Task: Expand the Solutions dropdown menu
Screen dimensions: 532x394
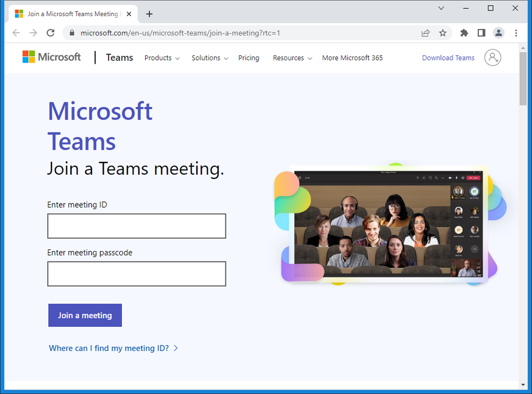Action: pyautogui.click(x=209, y=58)
